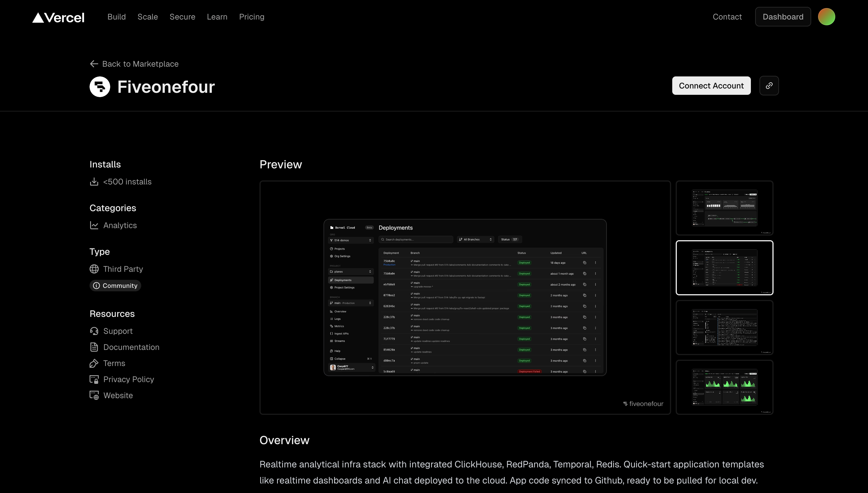
Task: Click the Website globe icon
Action: click(94, 396)
